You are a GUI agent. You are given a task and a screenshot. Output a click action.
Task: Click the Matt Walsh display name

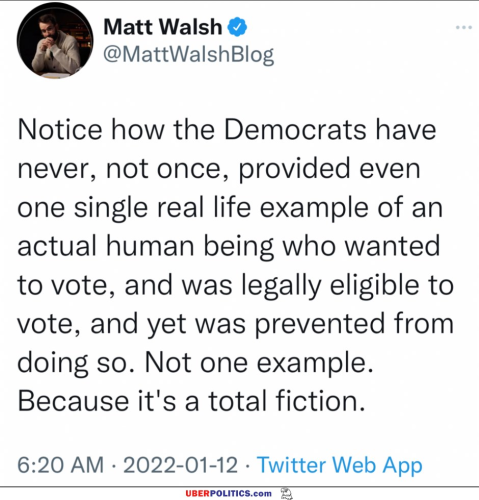pos(163,27)
